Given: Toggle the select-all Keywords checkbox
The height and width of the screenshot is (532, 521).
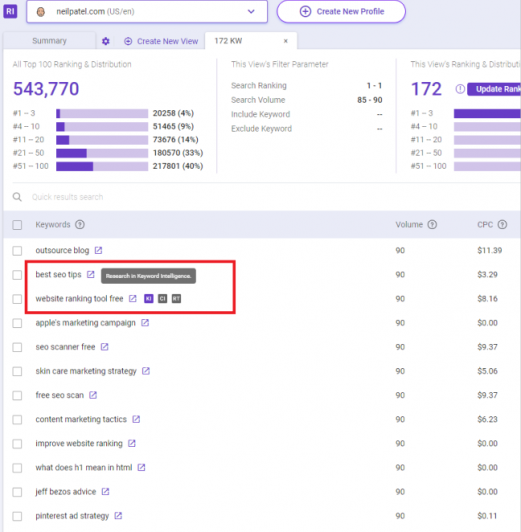Looking at the screenshot, I should [17, 225].
